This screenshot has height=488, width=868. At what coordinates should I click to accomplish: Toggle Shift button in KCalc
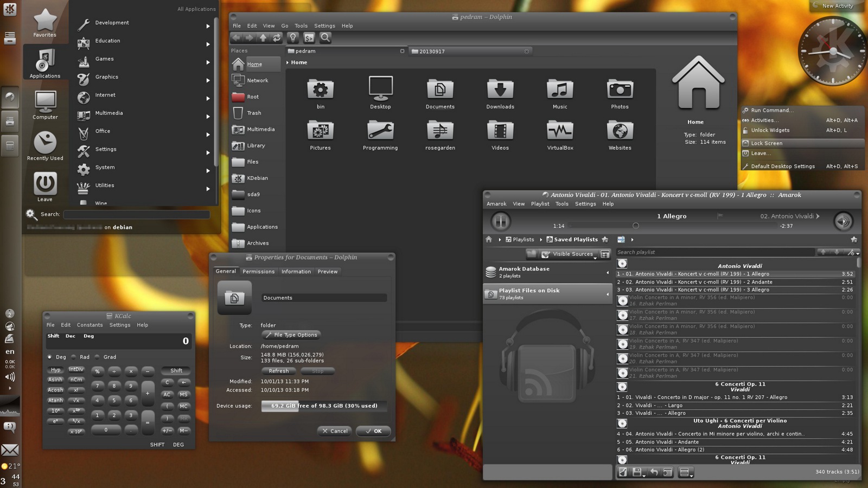pos(176,371)
